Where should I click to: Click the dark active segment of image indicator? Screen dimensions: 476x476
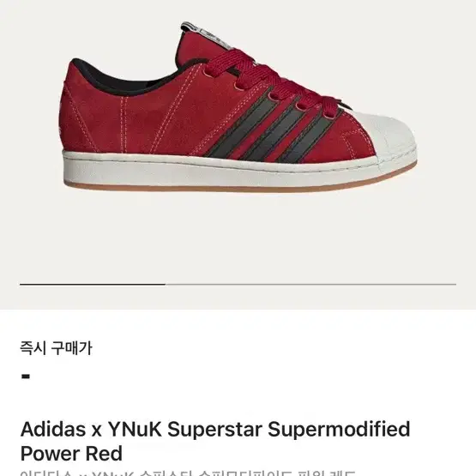pos(93,285)
